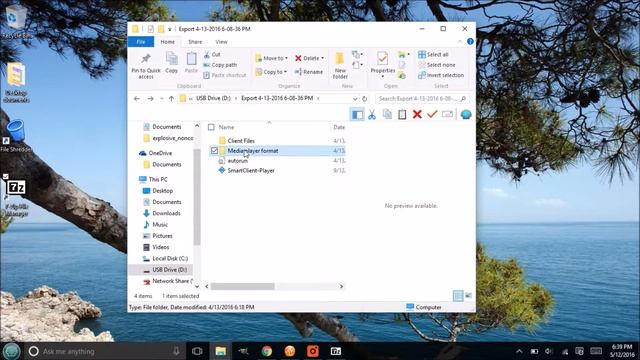Select the Client Files folder

tap(241, 140)
